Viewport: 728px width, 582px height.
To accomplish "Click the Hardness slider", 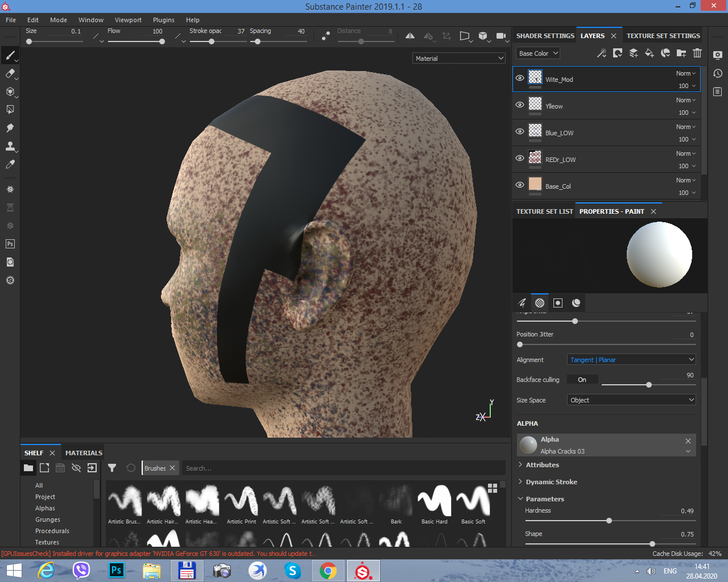I will [x=610, y=521].
